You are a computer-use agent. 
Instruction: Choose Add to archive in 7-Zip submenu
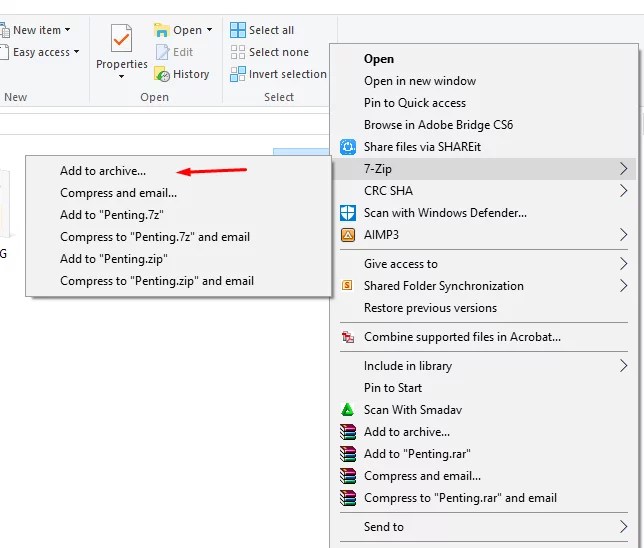[103, 171]
